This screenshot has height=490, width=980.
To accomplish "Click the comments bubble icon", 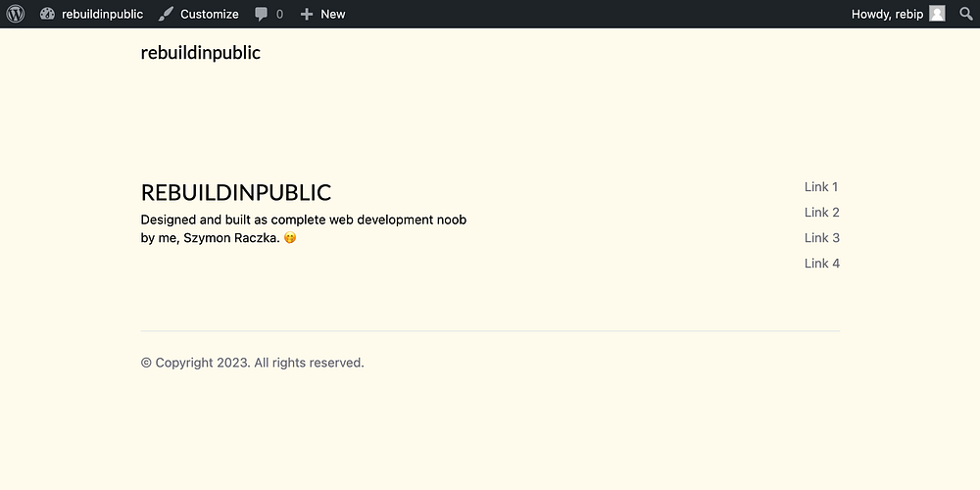I will (262, 15).
